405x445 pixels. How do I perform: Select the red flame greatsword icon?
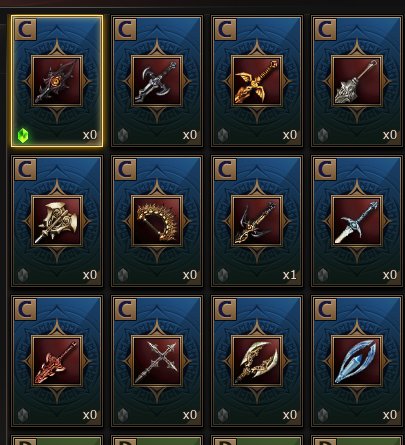pos(57,361)
